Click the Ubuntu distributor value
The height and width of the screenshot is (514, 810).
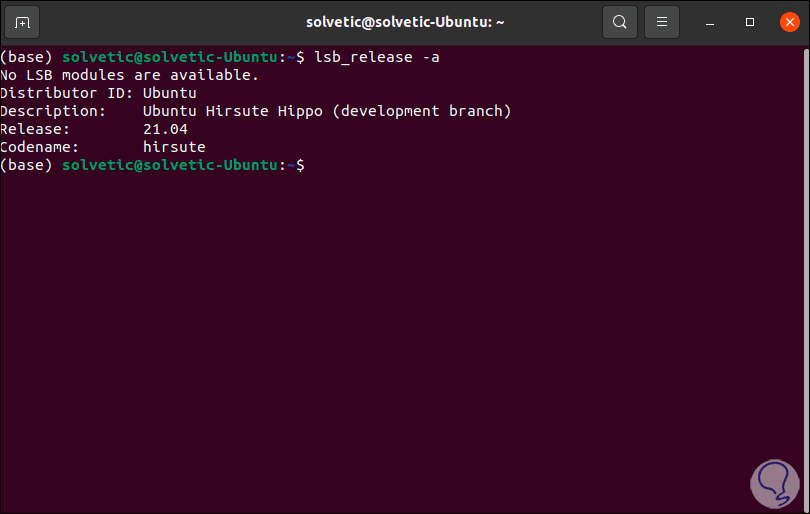(x=170, y=93)
